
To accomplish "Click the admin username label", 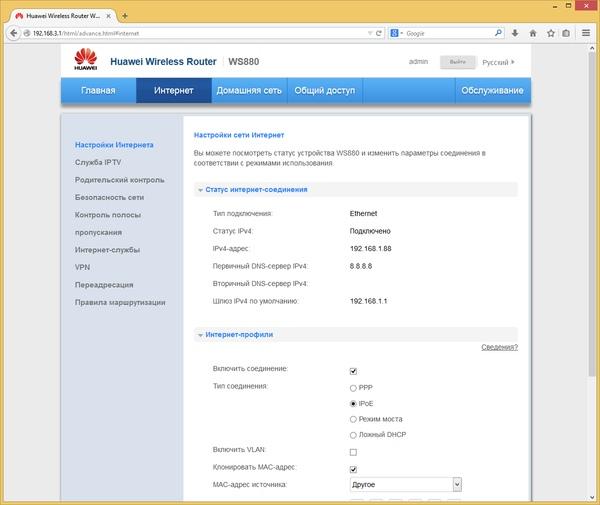I will tap(418, 62).
